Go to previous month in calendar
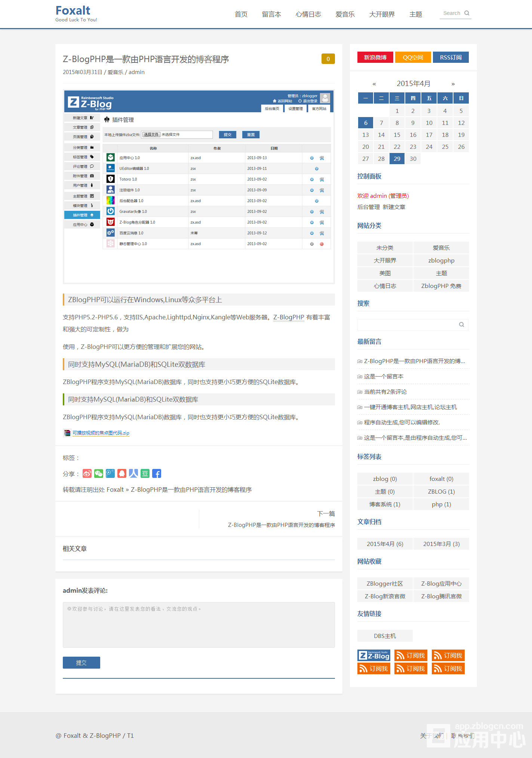 pos(374,84)
